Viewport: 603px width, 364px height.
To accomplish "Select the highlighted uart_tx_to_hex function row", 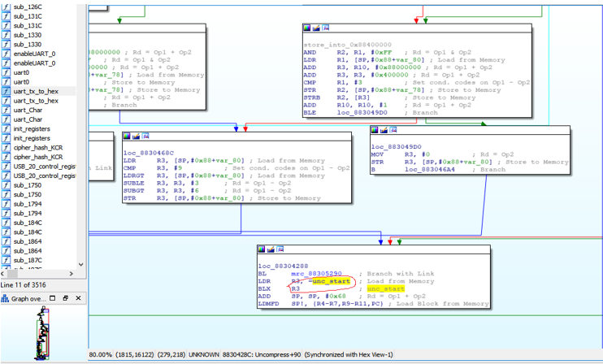I will click(x=38, y=92).
